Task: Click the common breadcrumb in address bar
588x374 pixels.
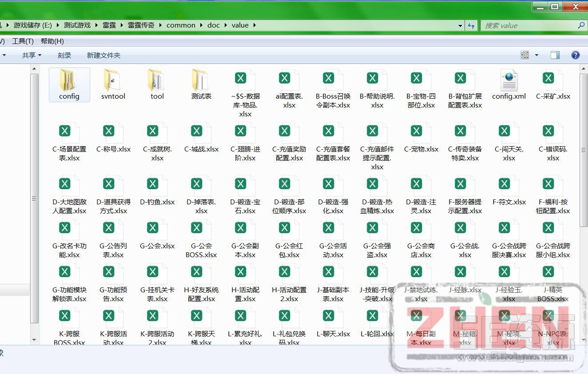Action: pyautogui.click(x=181, y=25)
